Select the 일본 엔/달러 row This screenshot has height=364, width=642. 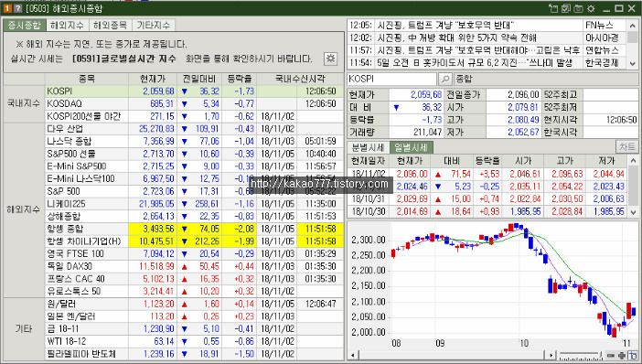coord(194,316)
